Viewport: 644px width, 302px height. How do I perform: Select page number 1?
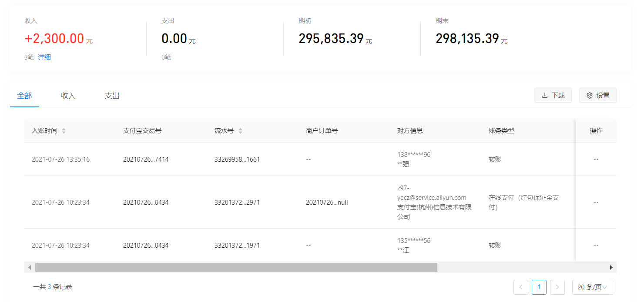tap(539, 287)
